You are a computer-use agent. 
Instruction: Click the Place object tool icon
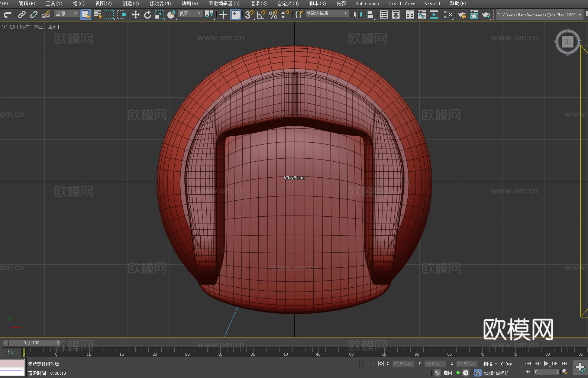click(x=171, y=14)
